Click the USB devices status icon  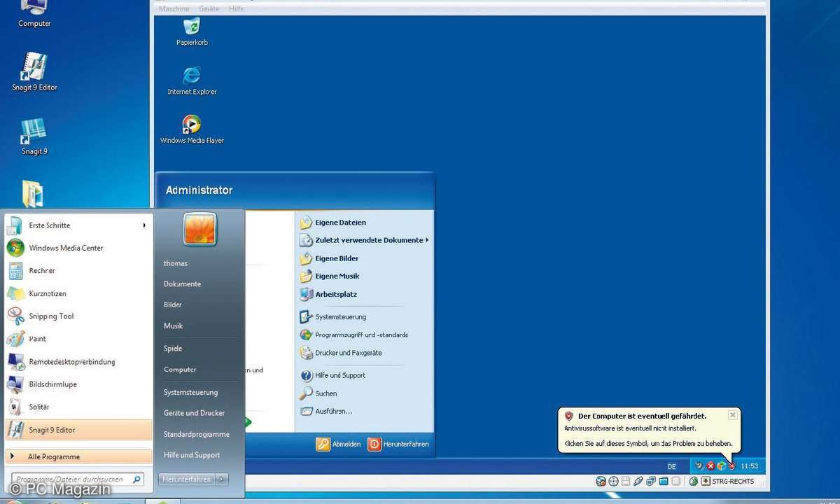pyautogui.click(x=638, y=481)
